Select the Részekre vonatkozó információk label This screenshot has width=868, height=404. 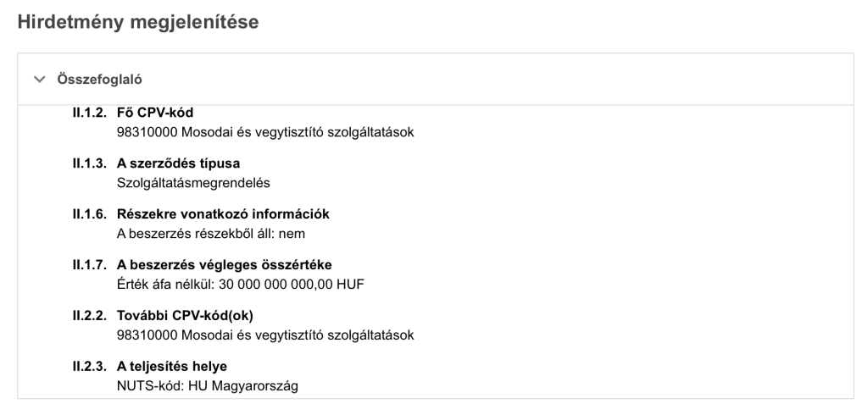click(222, 213)
